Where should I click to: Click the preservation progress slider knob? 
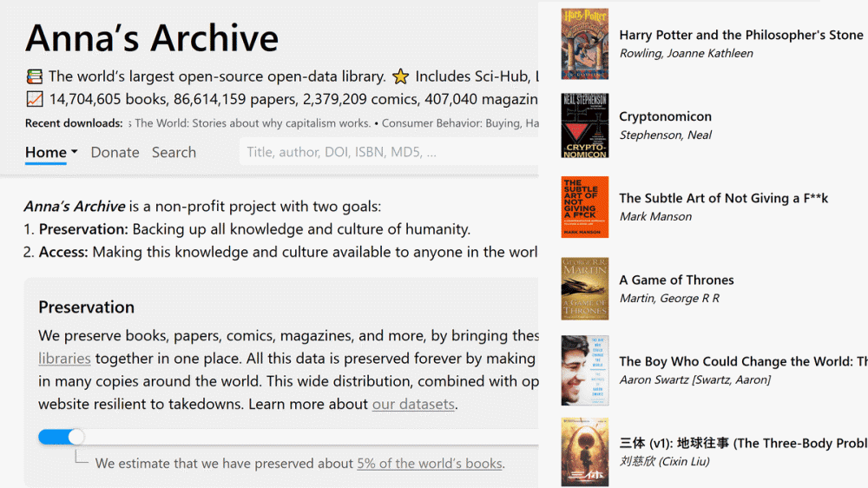(76, 437)
